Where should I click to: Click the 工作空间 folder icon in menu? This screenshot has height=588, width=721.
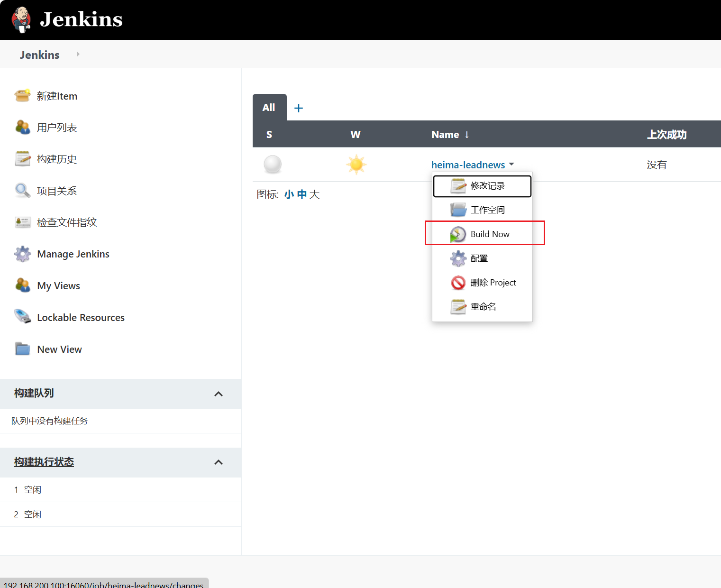(x=458, y=210)
